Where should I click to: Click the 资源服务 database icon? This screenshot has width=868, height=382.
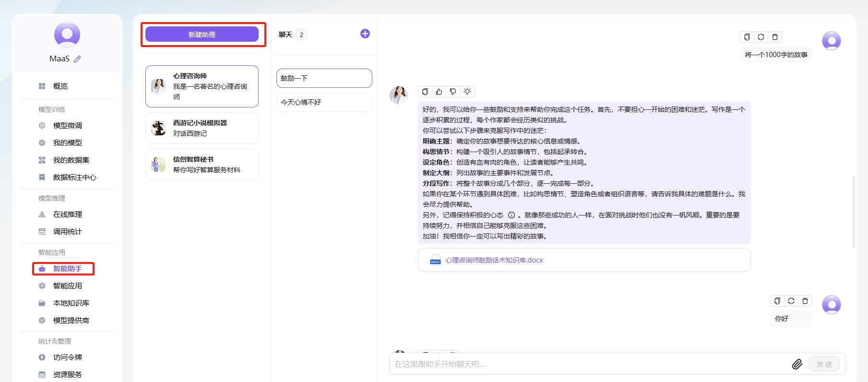pos(42,374)
